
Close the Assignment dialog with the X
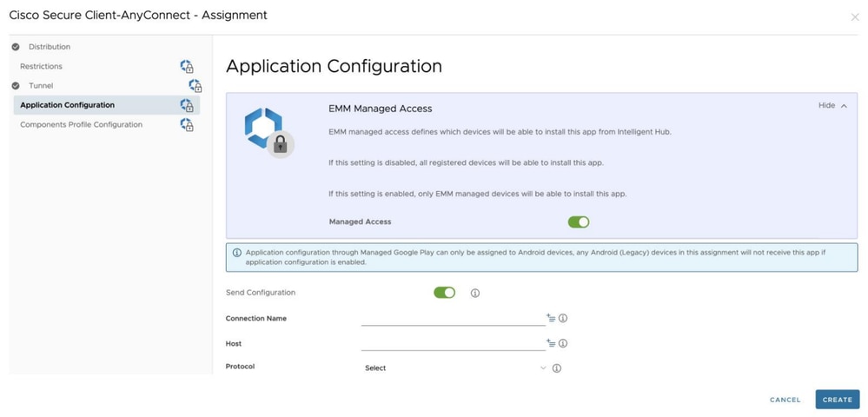click(855, 17)
